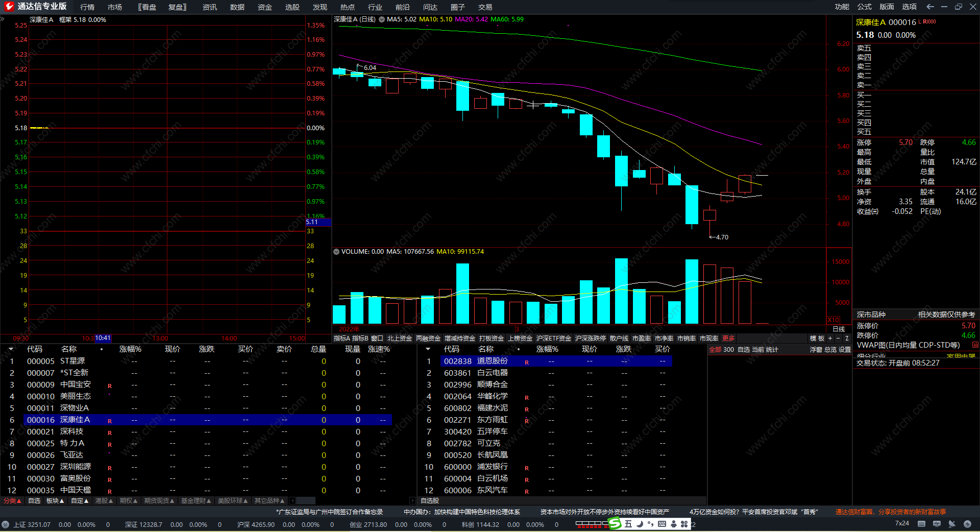980x532 pixels.
Task: Expand the 自定 custom list tab
Action: pyautogui.click(x=80, y=501)
